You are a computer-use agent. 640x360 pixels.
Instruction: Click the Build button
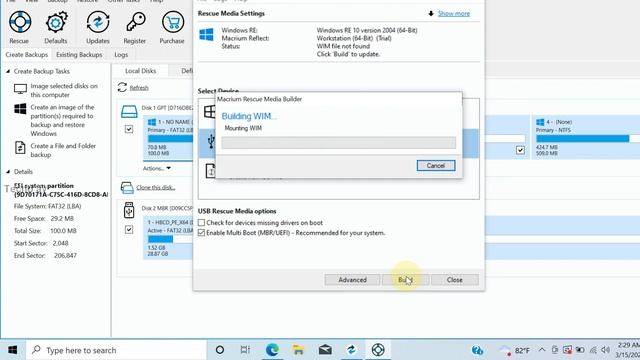(x=405, y=280)
